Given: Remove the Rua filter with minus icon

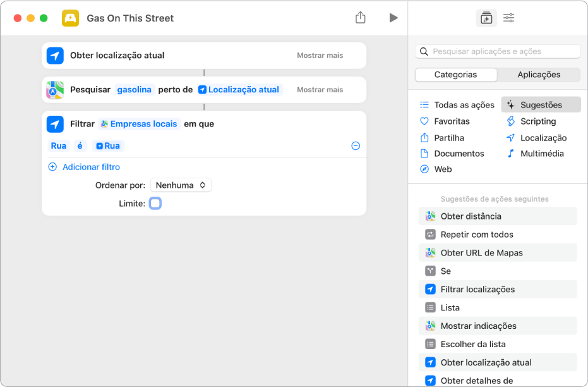Looking at the screenshot, I should click(x=356, y=146).
